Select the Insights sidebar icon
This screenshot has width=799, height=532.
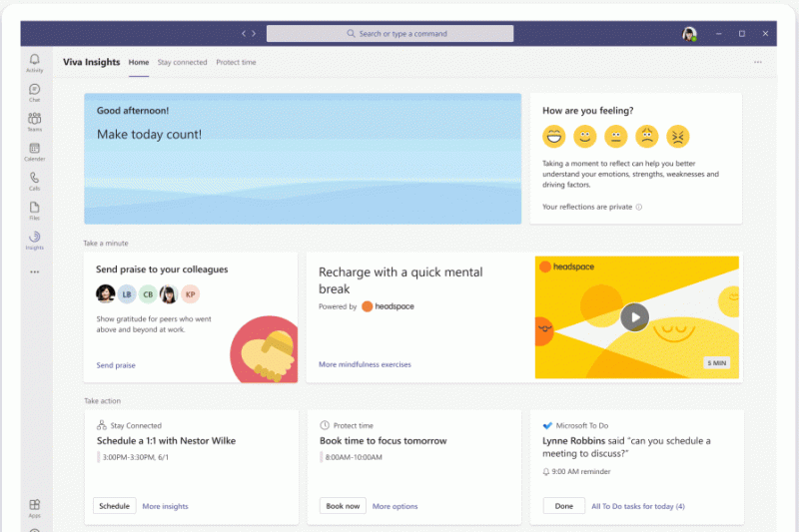[35, 240]
